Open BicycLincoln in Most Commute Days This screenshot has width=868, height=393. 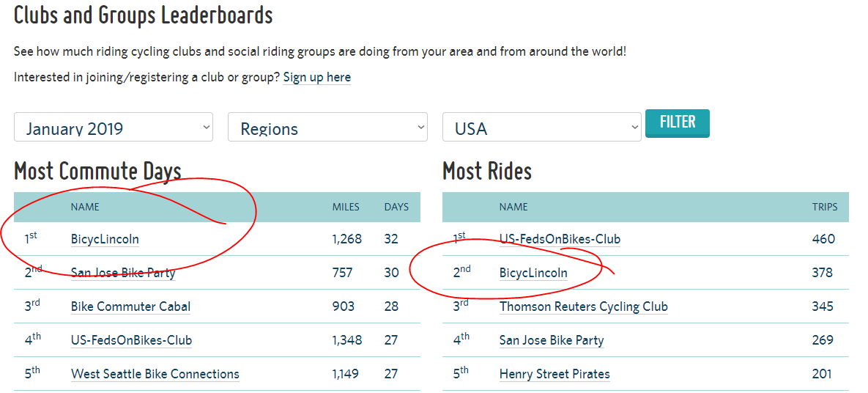pyautogui.click(x=105, y=240)
